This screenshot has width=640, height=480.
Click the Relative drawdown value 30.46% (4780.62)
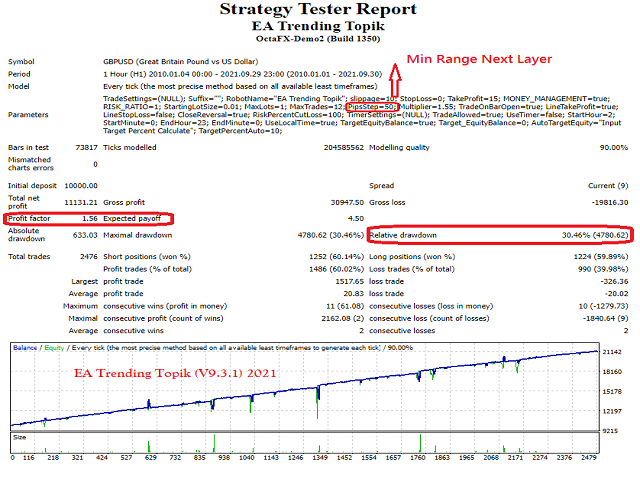pyautogui.click(x=595, y=235)
